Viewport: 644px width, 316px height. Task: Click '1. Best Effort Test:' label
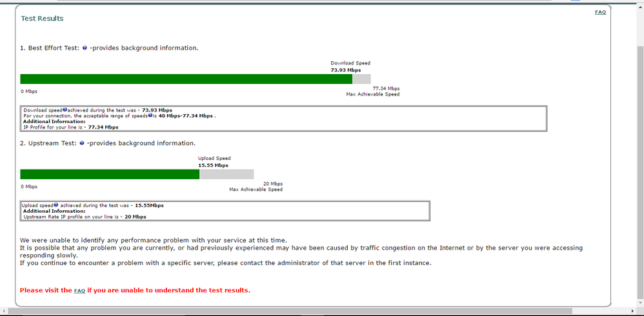click(50, 48)
